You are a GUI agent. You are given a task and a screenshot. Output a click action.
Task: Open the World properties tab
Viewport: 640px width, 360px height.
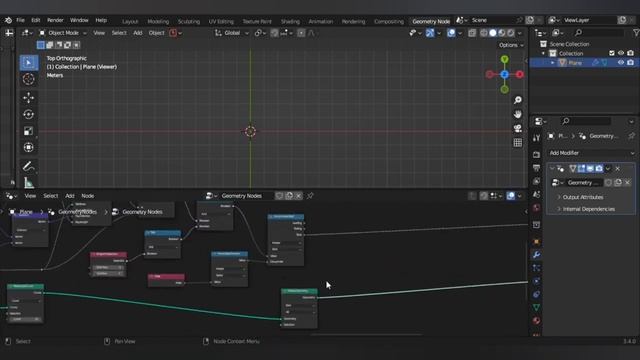[x=536, y=208]
